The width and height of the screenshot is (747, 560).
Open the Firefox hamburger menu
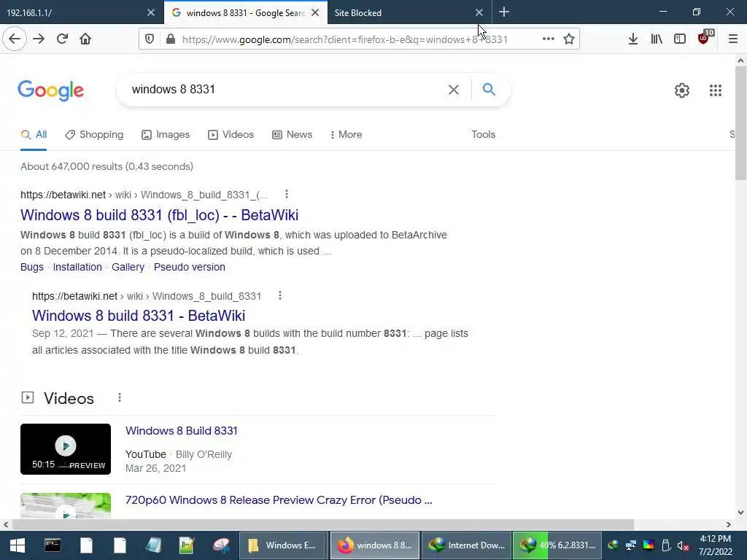pos(733,39)
